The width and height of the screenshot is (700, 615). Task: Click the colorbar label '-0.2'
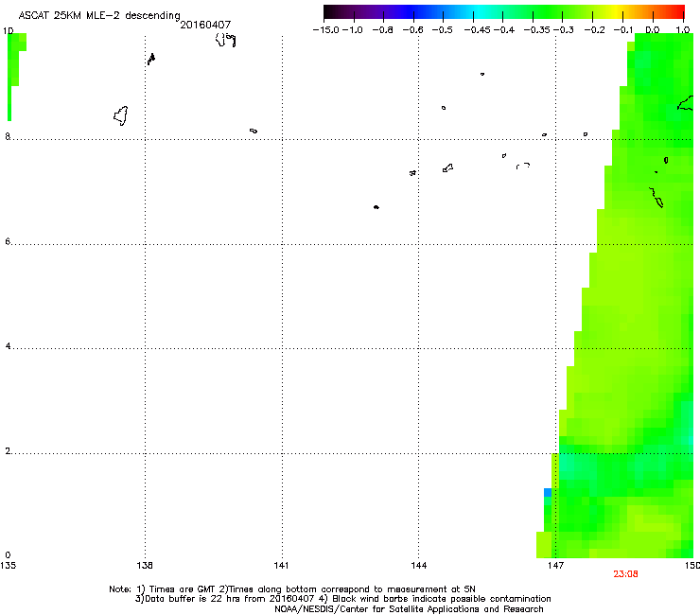click(x=595, y=30)
